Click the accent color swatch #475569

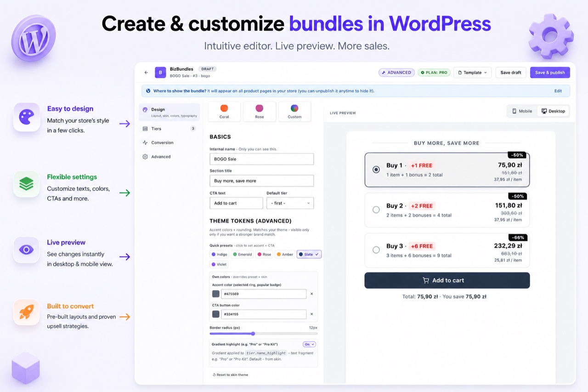215,294
